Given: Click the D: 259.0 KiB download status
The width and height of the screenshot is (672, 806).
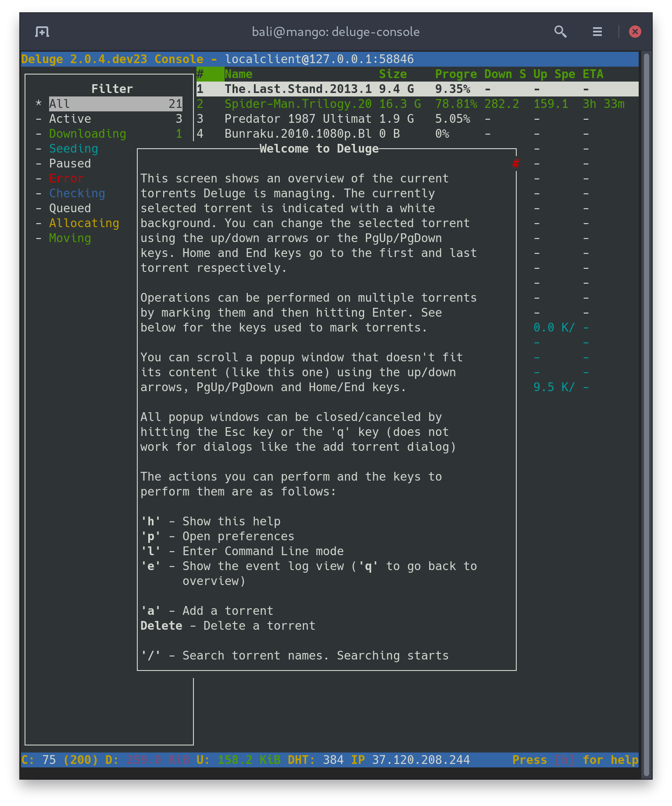Looking at the screenshot, I should click(x=147, y=760).
